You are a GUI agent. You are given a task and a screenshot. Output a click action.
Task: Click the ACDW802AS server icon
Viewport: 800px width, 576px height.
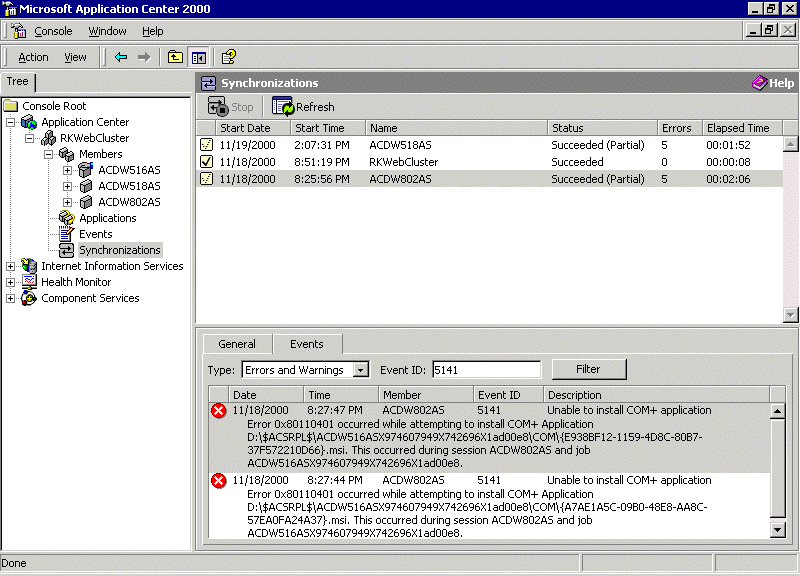click(86, 202)
